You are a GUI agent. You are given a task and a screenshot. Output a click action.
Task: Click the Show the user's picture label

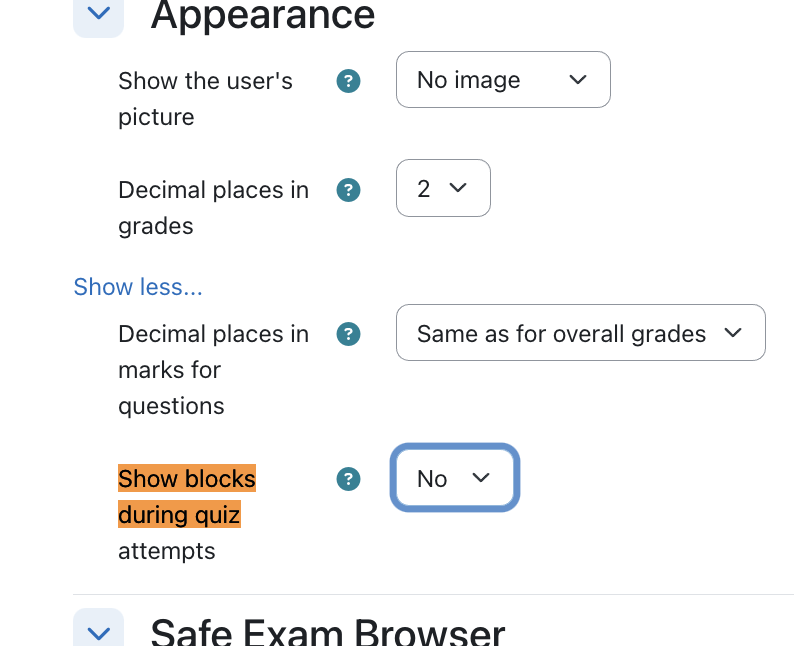coord(205,99)
